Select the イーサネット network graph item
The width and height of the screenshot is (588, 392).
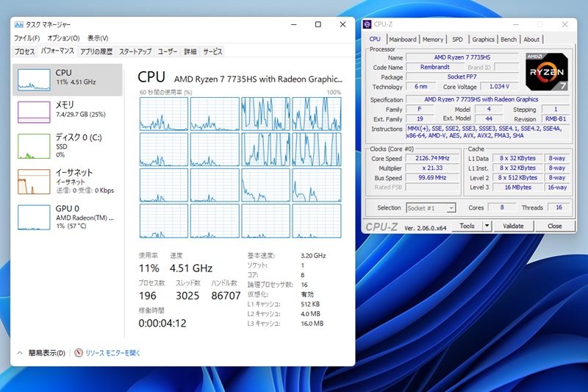[35, 181]
